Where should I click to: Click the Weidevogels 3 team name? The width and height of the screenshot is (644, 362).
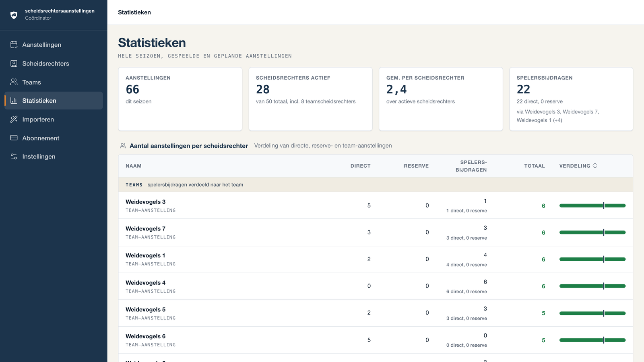[145, 202]
